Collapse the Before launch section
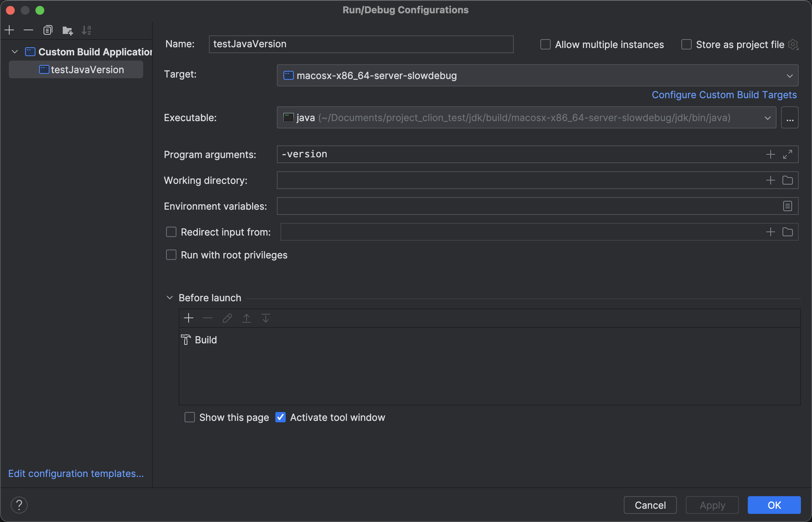812x522 pixels. pos(170,298)
